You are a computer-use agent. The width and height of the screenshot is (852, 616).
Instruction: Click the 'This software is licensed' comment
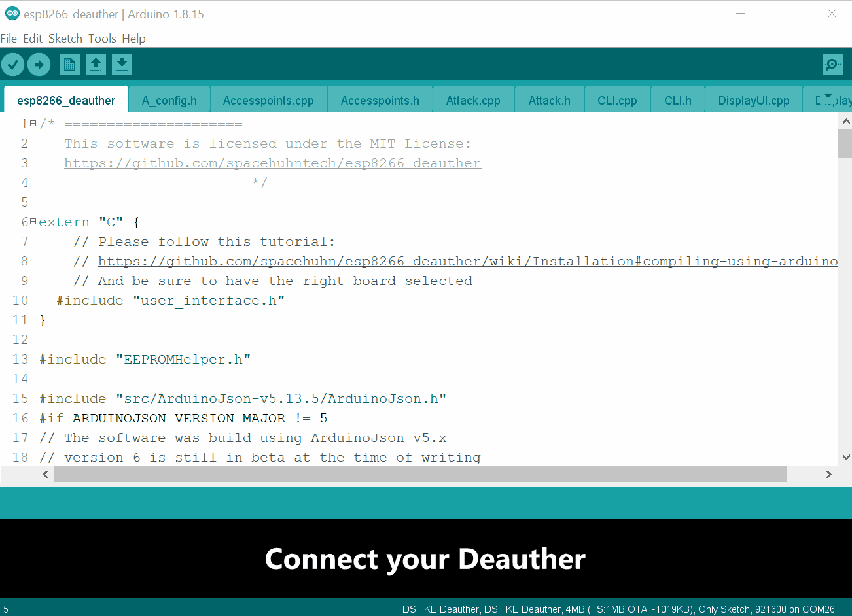click(x=268, y=143)
